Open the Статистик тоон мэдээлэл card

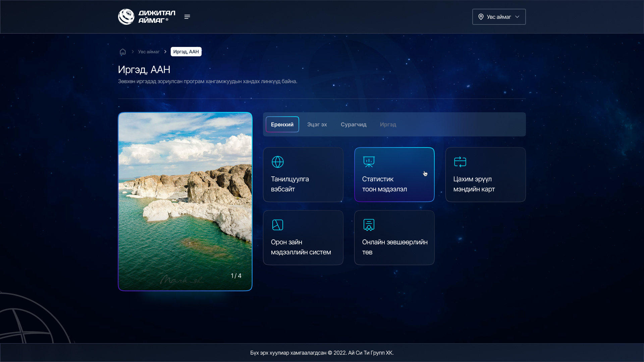coord(394,175)
